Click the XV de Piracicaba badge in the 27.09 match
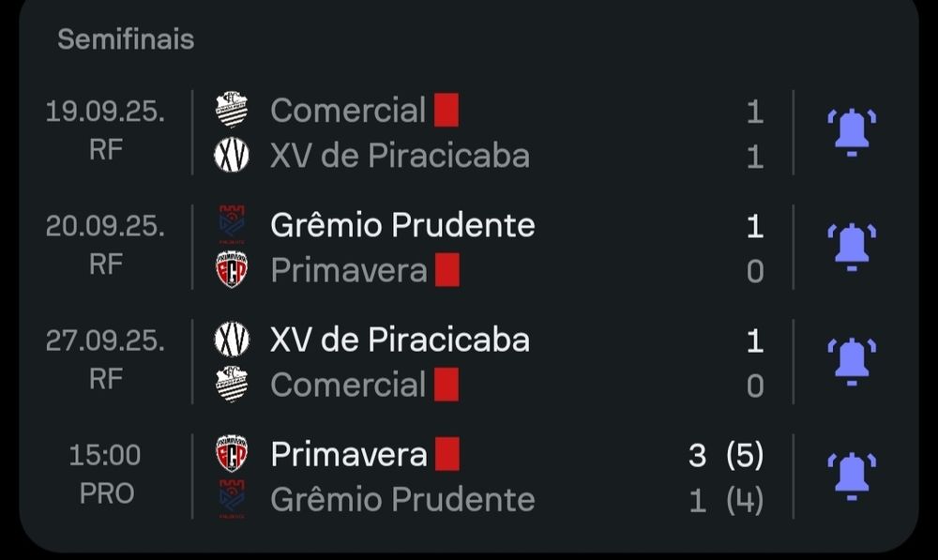Screen dimensions: 938x560 pos(232,338)
